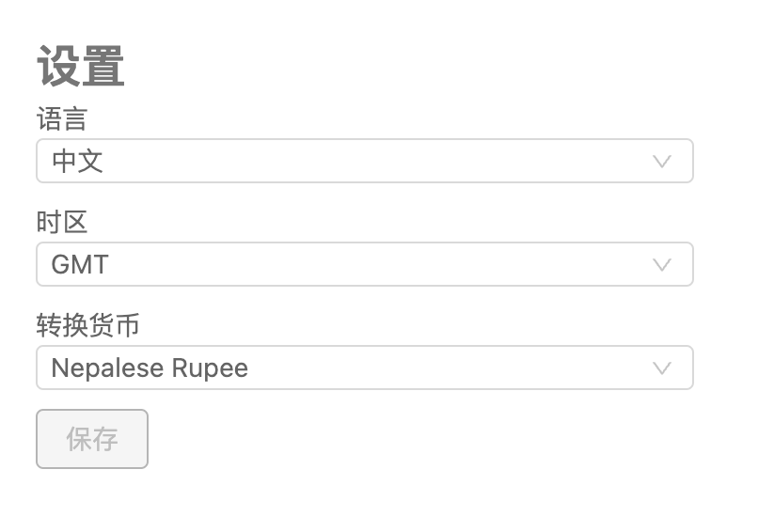Click the chevron arrow in the 语言 dropdown
This screenshot has height=532, width=758.
coord(662,161)
